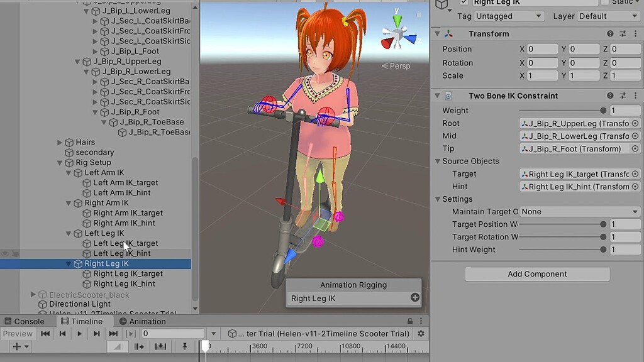Click the Transform help question mark icon
This screenshot has height=362, width=644.
point(609,33)
